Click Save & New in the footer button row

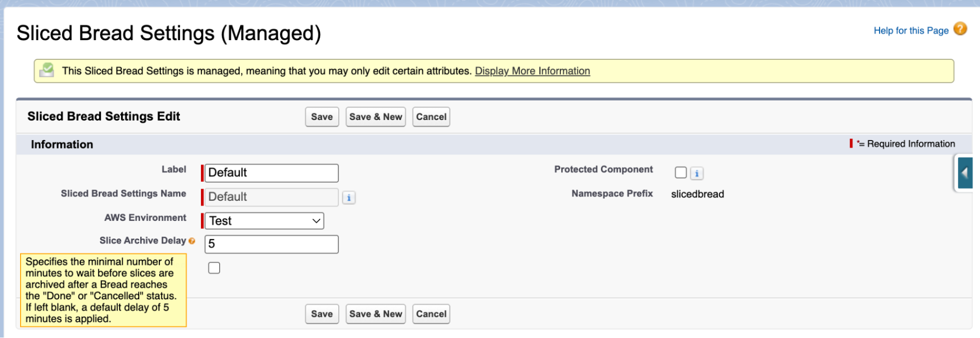point(376,314)
